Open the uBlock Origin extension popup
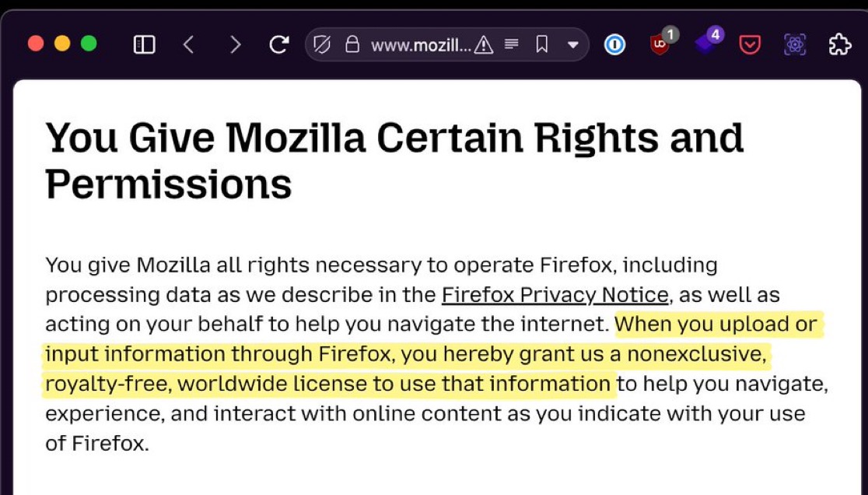This screenshot has width=868, height=495. 661,43
